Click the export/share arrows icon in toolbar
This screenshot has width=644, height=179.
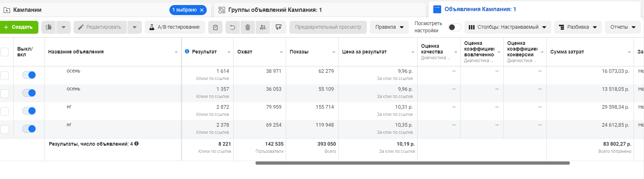point(278,27)
